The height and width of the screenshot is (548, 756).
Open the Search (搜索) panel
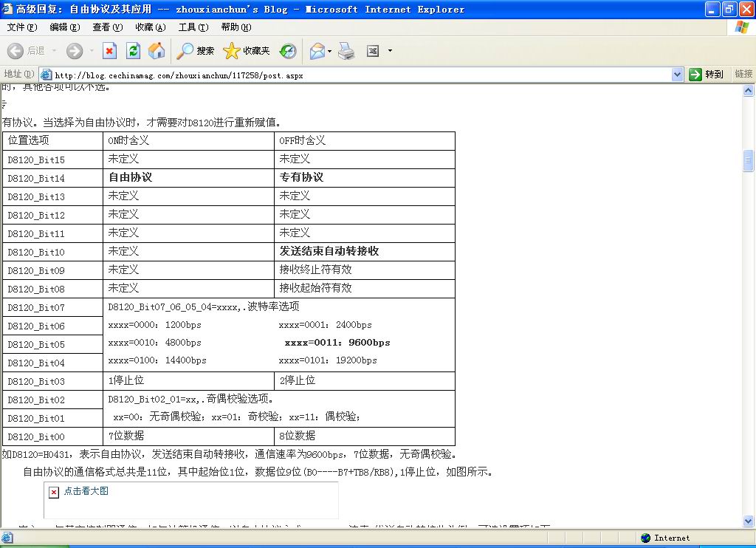pos(196,51)
